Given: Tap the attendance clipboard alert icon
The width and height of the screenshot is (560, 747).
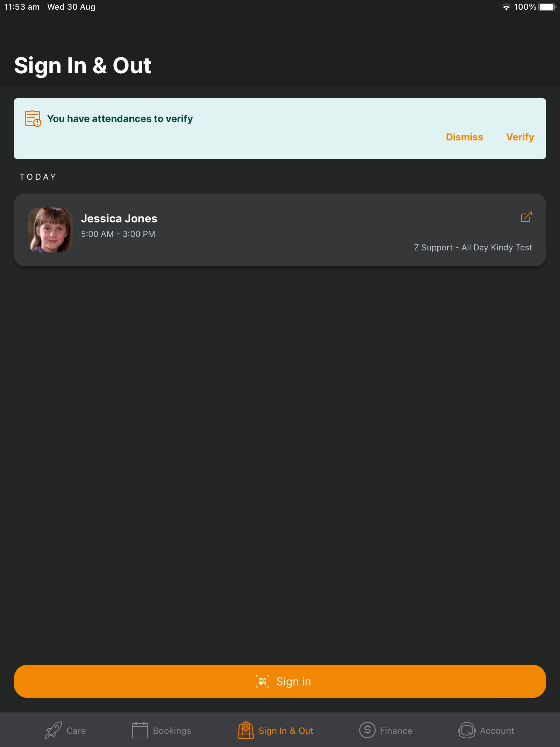Looking at the screenshot, I should click(x=33, y=119).
